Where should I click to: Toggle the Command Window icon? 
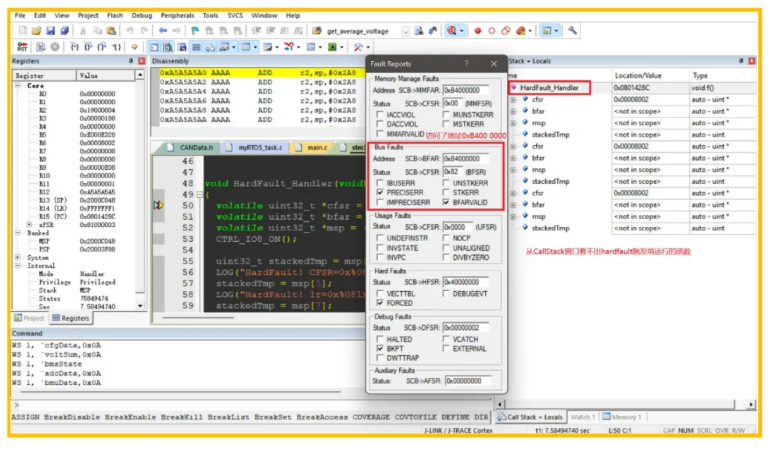[154, 47]
